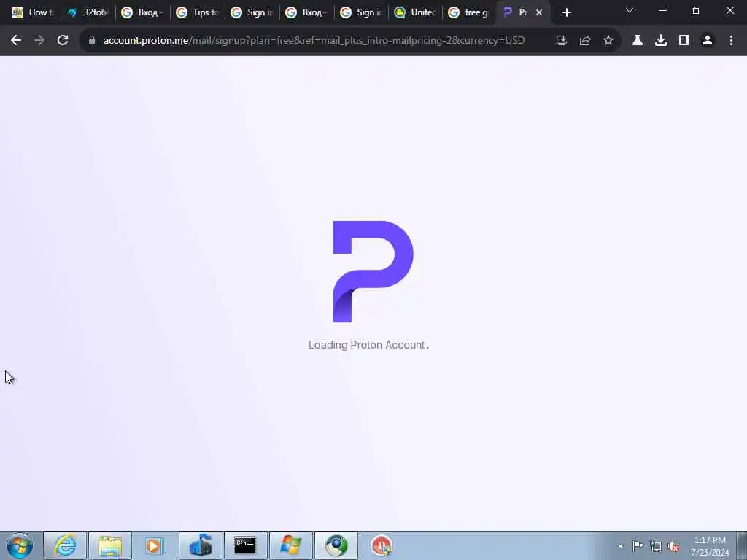Open the Windows Start menu
The height and width of the screenshot is (560, 747).
20,545
